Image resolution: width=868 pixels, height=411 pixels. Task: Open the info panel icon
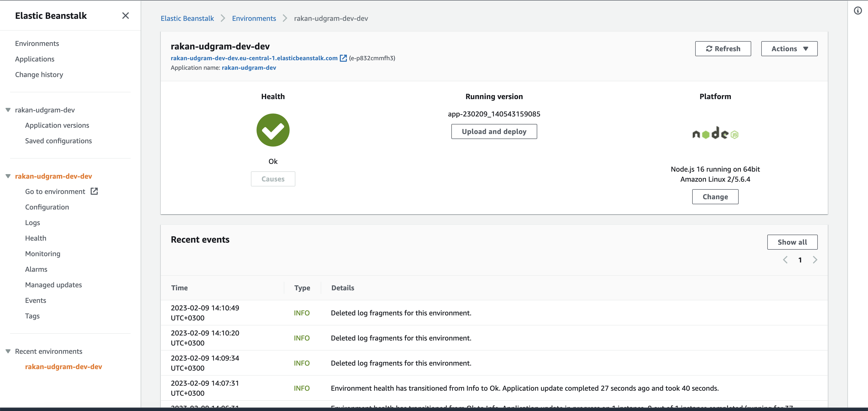pos(857,11)
